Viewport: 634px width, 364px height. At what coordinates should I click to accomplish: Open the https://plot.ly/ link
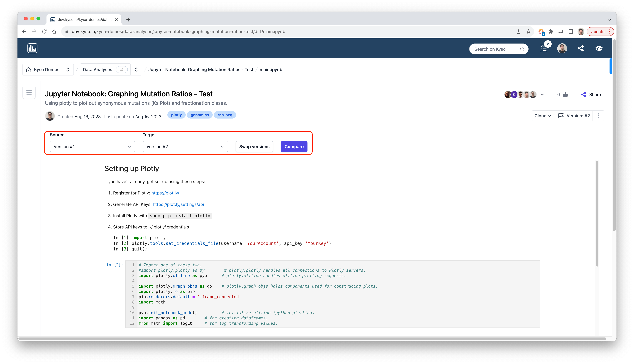165,193
